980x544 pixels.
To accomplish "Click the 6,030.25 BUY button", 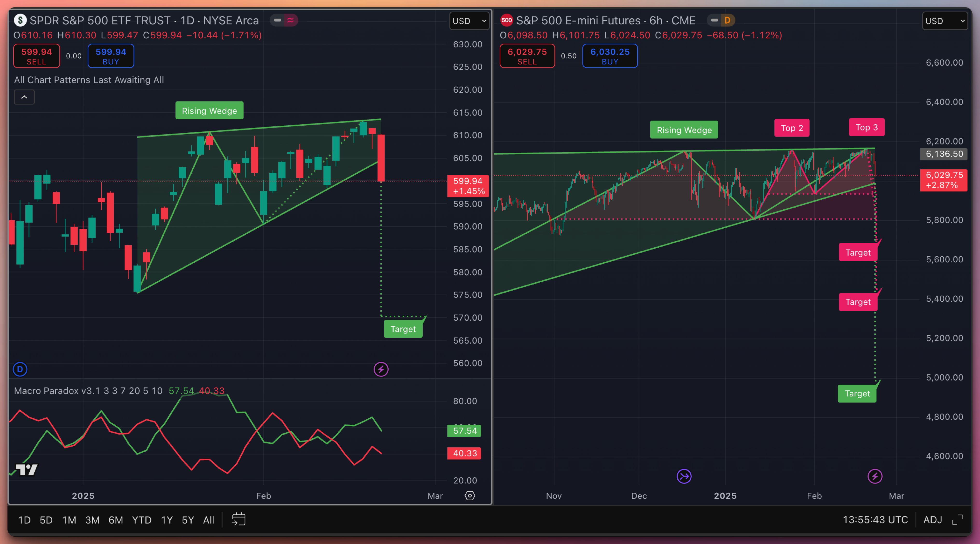I will [610, 56].
